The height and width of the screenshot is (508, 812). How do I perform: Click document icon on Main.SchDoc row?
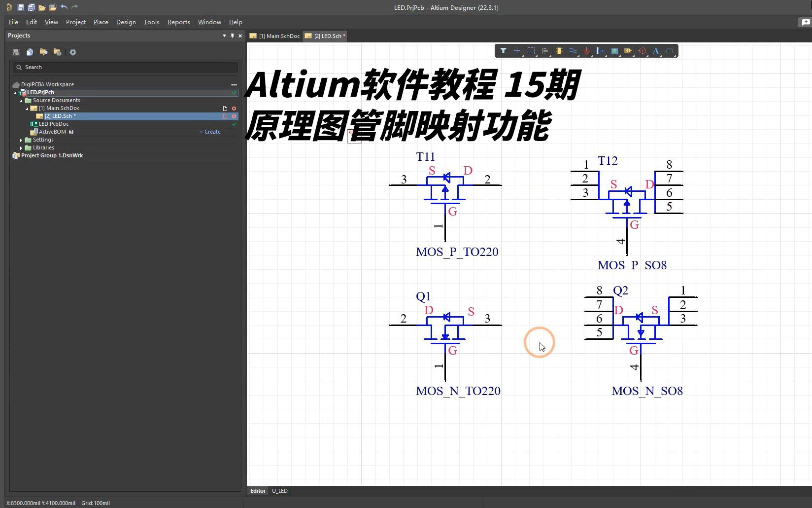pos(225,108)
